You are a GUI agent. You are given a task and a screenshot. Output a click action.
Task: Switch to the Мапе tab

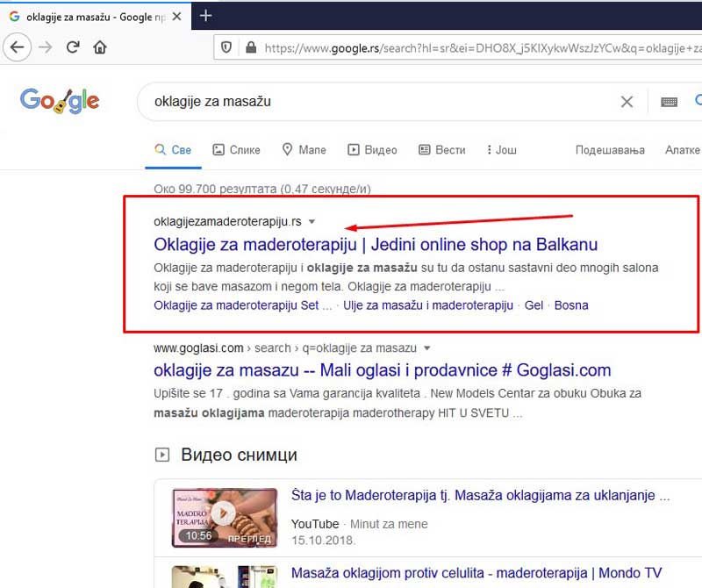coord(304,149)
